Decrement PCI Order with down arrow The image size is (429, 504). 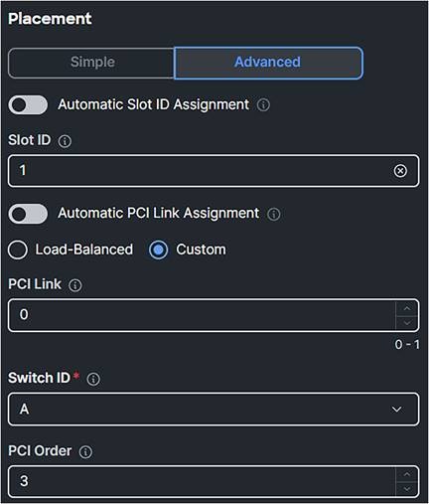pos(407,489)
